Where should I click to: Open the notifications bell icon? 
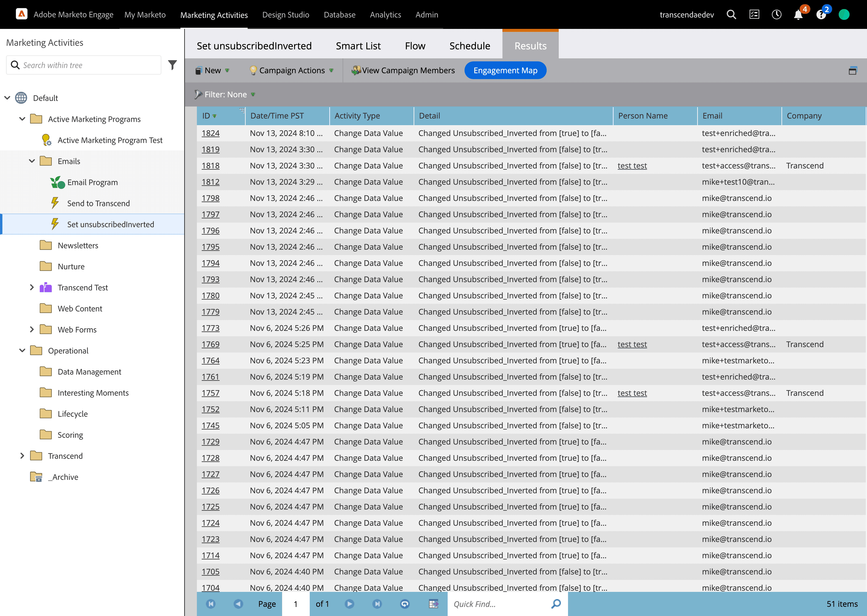click(798, 15)
